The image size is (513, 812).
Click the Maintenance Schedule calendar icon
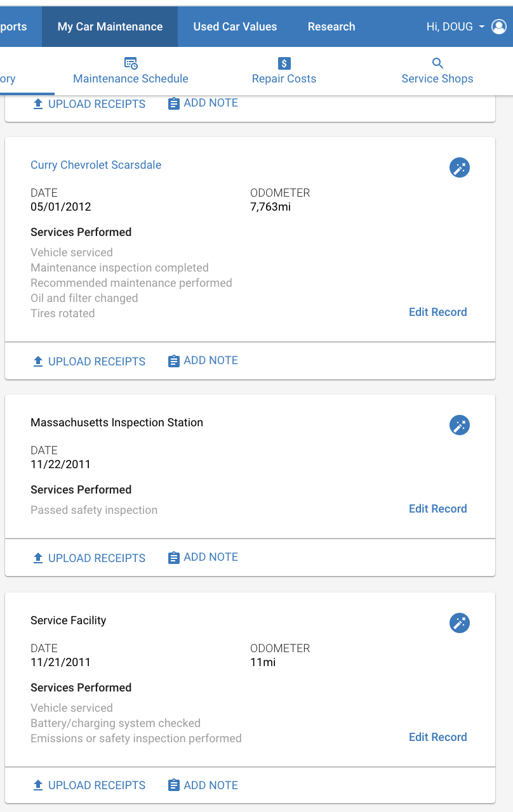point(131,63)
